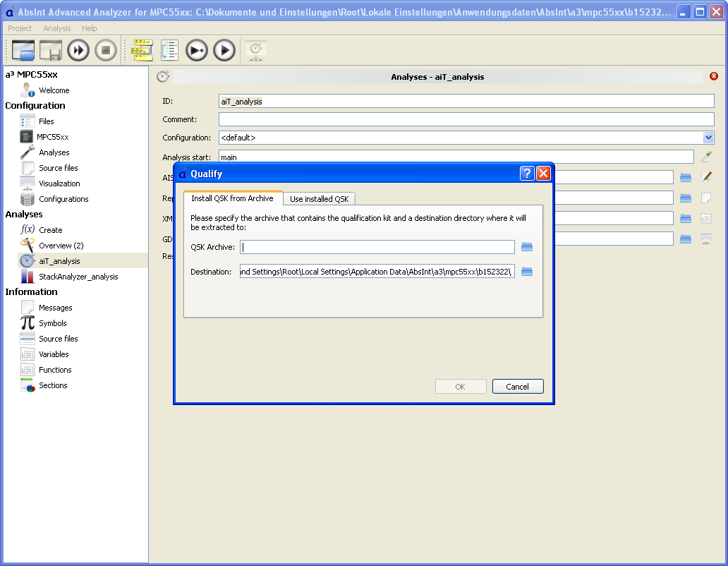The width and height of the screenshot is (728, 566).
Task: Open Symbols pi item
Action: [52, 323]
